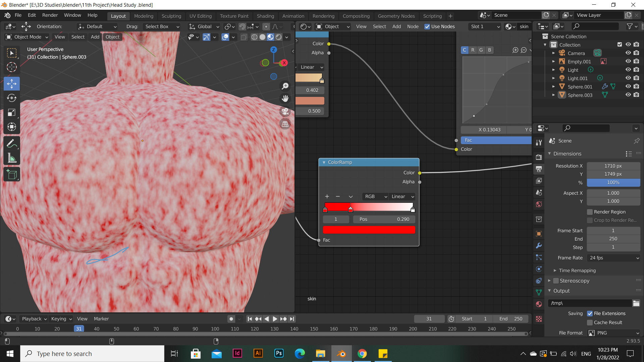
Task: Pick the Annotate pencil tool
Action: tap(12, 143)
